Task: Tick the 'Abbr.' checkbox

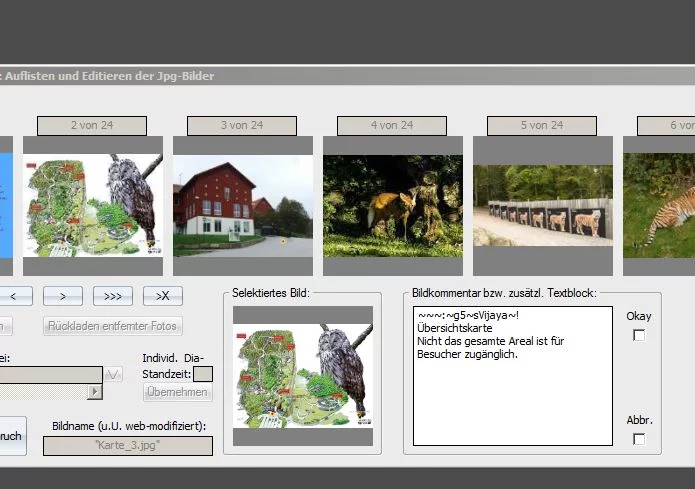Action: tap(639, 439)
